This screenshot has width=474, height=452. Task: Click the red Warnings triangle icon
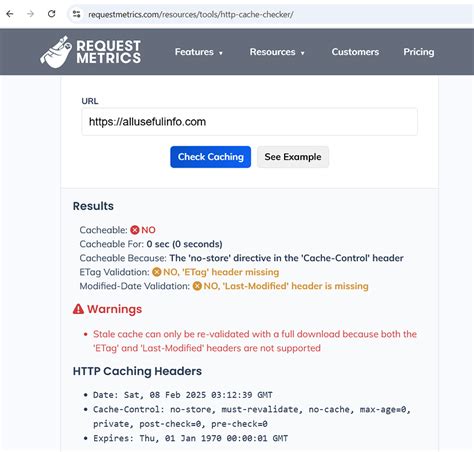(78, 309)
